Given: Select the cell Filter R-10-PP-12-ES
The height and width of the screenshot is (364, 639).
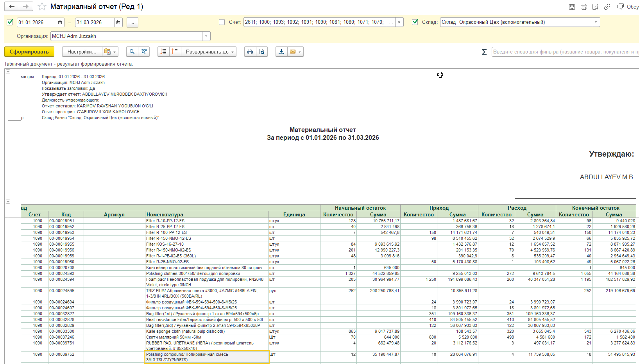Looking at the screenshot, I should coord(207,221).
